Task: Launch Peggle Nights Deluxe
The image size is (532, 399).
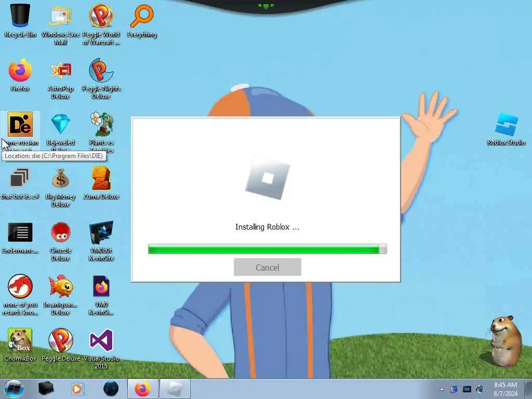Action: [x=101, y=79]
